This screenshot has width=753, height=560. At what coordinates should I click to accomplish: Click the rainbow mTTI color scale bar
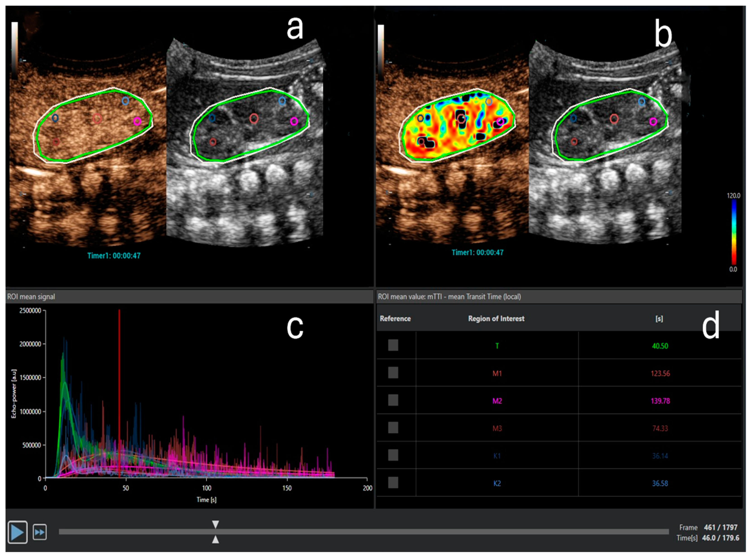click(734, 233)
